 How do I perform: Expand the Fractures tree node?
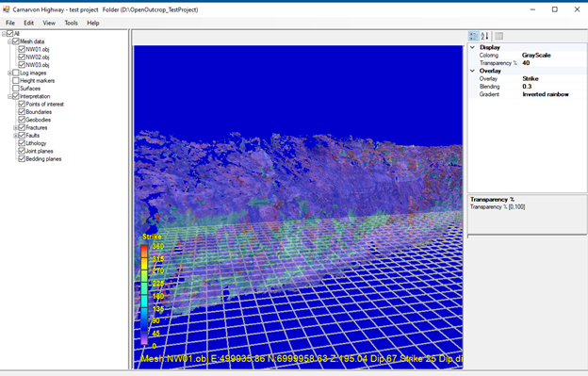[16, 128]
